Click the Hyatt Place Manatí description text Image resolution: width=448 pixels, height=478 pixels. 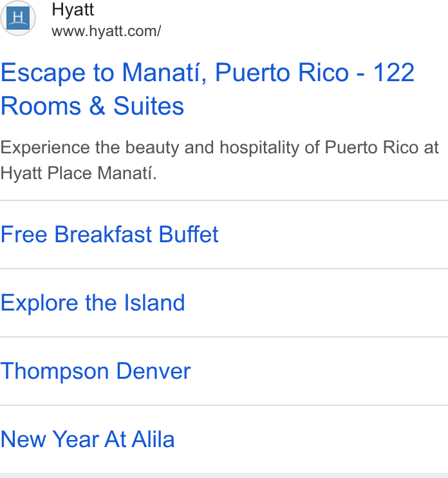(79, 173)
